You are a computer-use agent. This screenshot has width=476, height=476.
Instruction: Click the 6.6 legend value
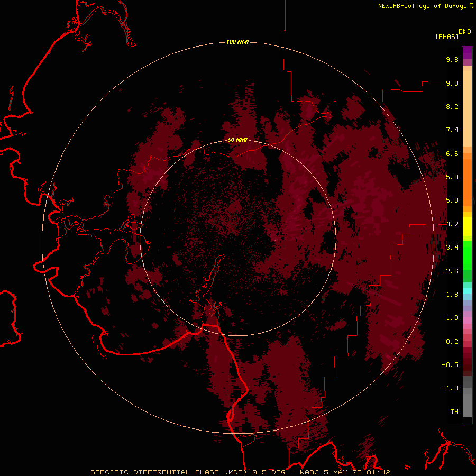(x=452, y=153)
